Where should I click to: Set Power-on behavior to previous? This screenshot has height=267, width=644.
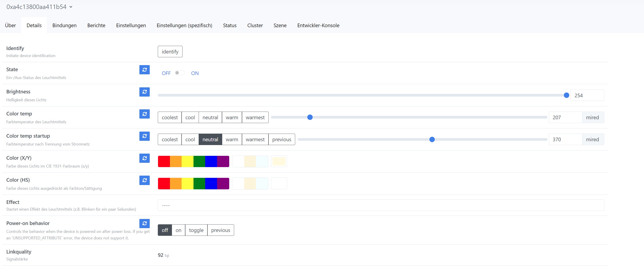coord(220,230)
